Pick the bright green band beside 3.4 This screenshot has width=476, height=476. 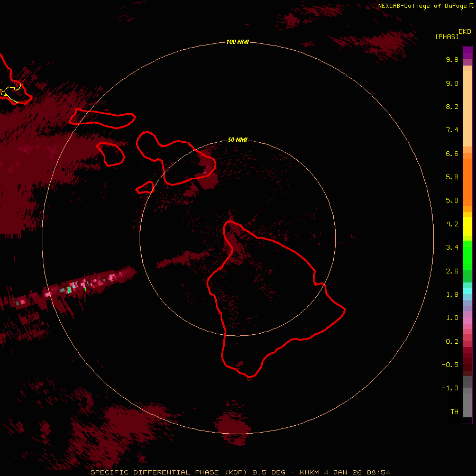pos(467,255)
